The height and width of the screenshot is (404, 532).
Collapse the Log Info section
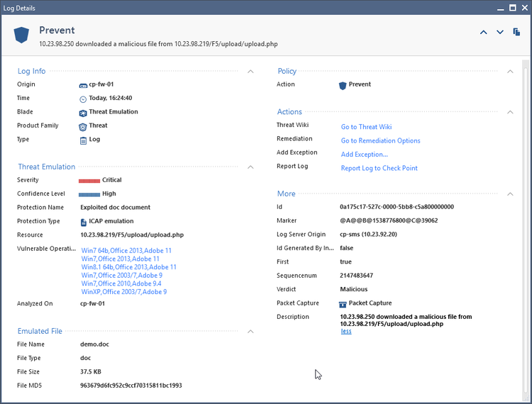point(250,71)
